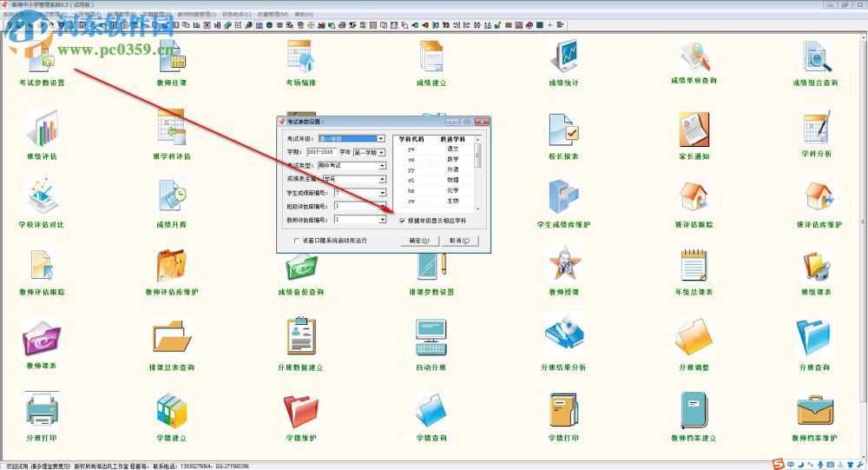Open the 学籍维护 red folder icon
Viewport: 868px width, 470px height.
[x=300, y=410]
